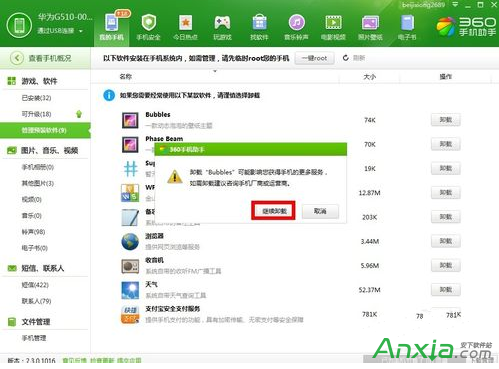Click the 刷新 refresh label
Screen dimensions: 499x369
pyautogui.click(x=359, y=58)
